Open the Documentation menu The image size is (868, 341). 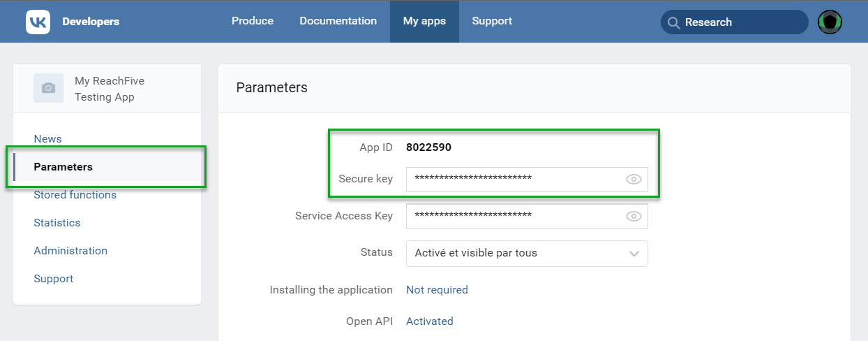pos(338,21)
